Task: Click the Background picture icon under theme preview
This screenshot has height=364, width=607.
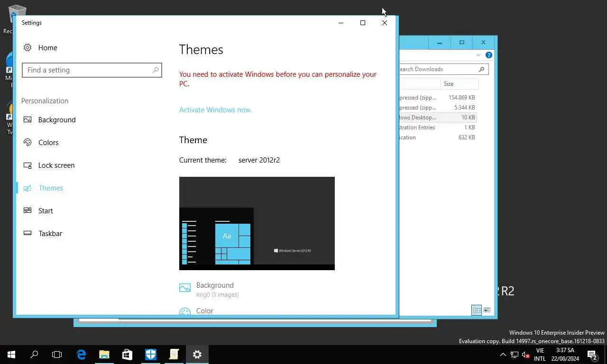Action: pyautogui.click(x=185, y=288)
